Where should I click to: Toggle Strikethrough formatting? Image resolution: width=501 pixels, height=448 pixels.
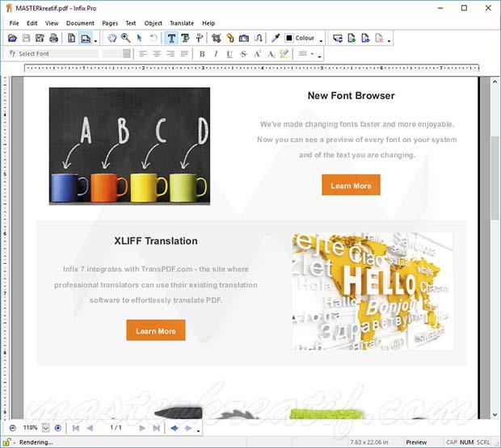click(x=243, y=54)
